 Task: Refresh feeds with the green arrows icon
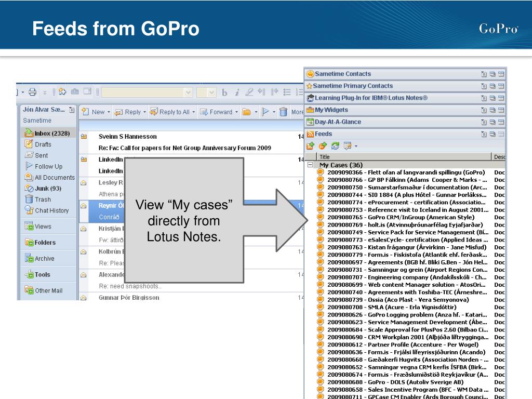(x=335, y=146)
